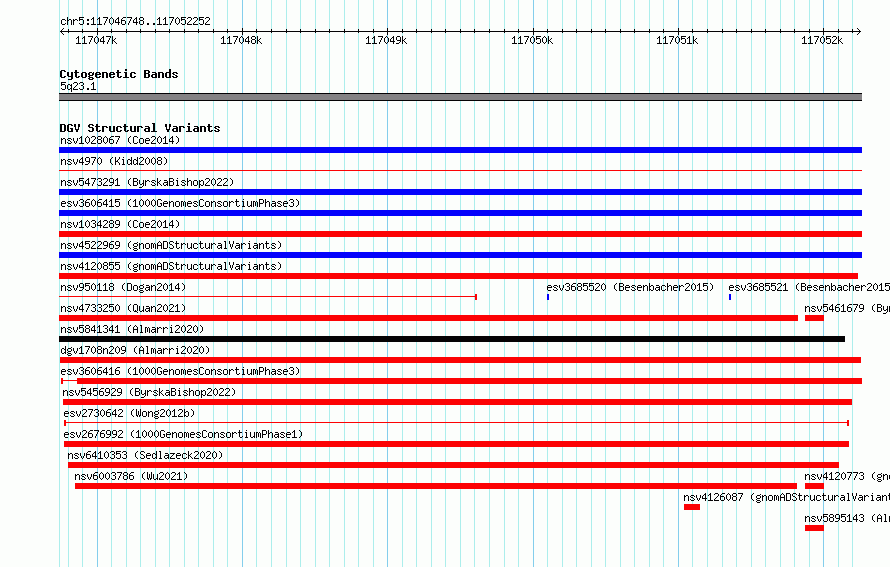The width and height of the screenshot is (890, 567).
Task: Open the nsv4970 (Kidd2008) variant label
Action: (x=114, y=161)
